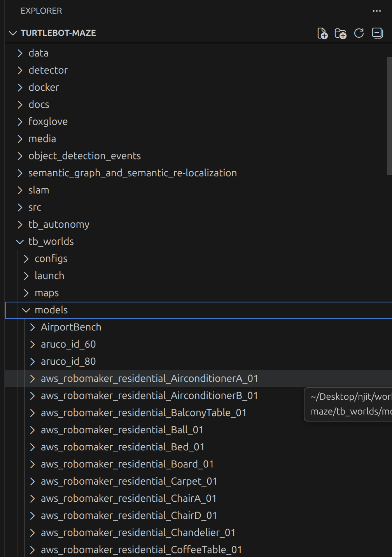The image size is (392, 557).
Task: Expand the docs folder chevron
Action: coord(20,105)
